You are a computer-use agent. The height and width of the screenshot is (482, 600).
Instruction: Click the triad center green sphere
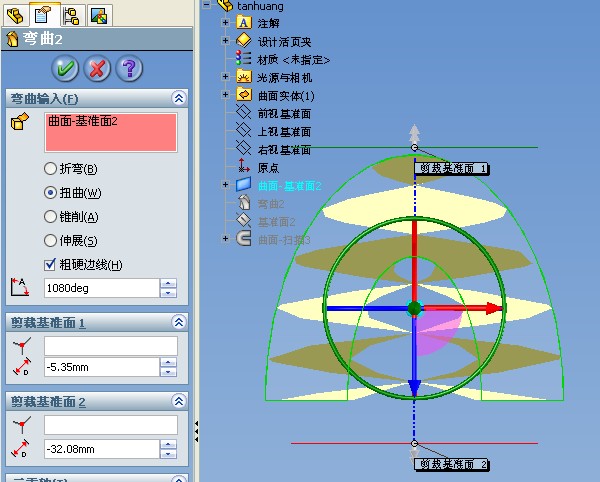tap(414, 308)
